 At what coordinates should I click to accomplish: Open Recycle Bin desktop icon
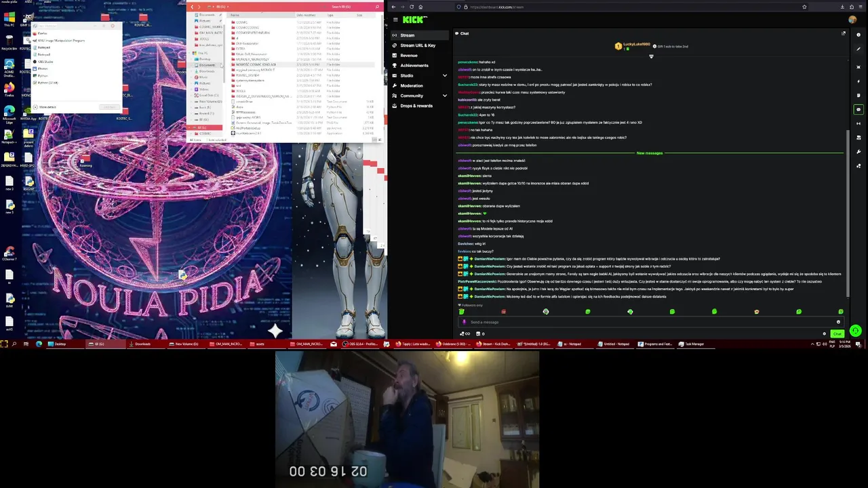click(9, 42)
